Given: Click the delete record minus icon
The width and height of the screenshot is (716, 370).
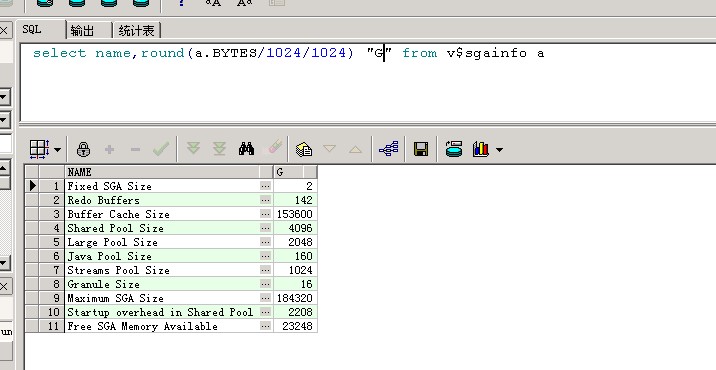Looking at the screenshot, I should point(135,149).
